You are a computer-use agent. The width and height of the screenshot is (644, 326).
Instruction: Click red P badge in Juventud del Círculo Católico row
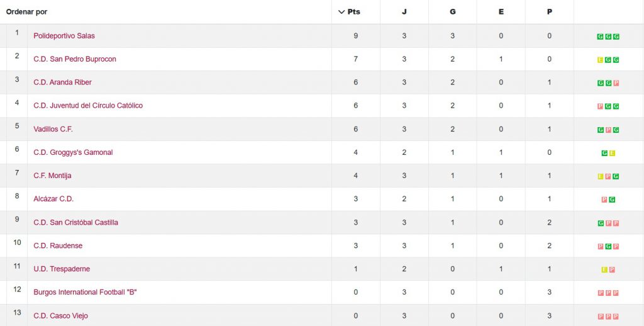coord(601,106)
